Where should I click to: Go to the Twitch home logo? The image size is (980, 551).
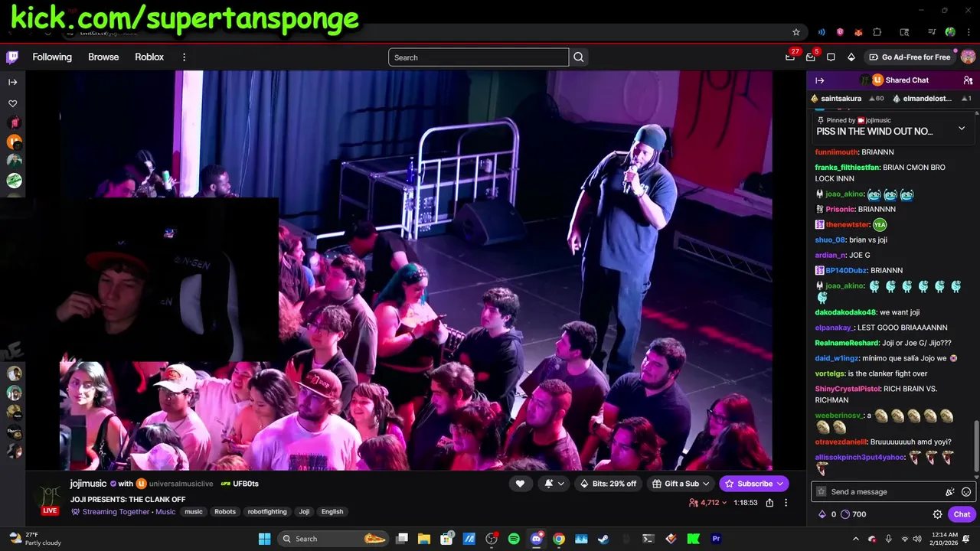pyautogui.click(x=12, y=57)
